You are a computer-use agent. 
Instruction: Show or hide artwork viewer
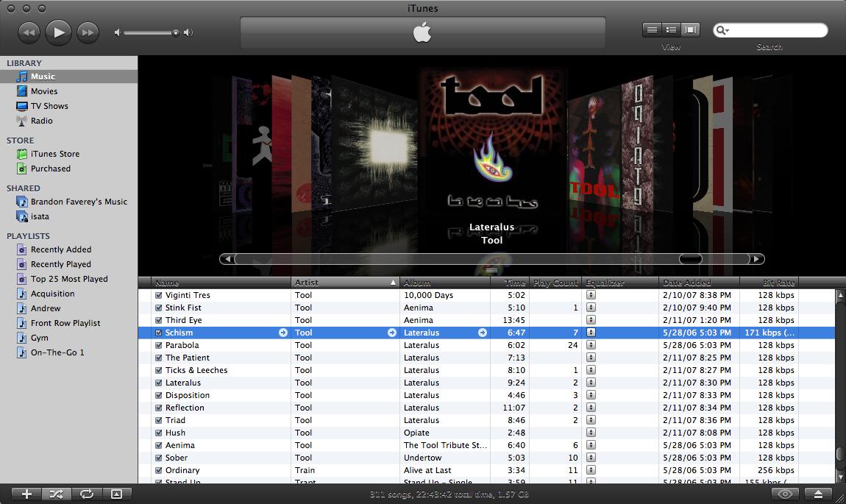coord(116,494)
